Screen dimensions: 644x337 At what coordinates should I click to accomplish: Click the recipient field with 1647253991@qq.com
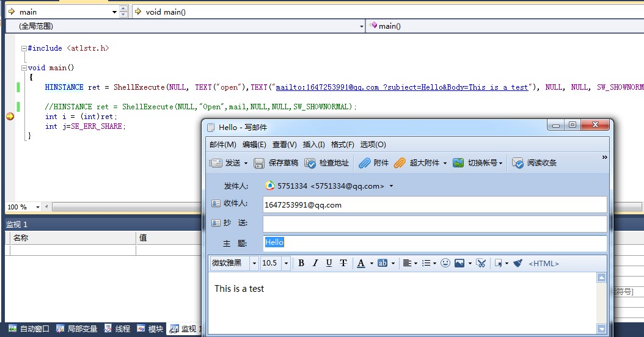click(434, 205)
